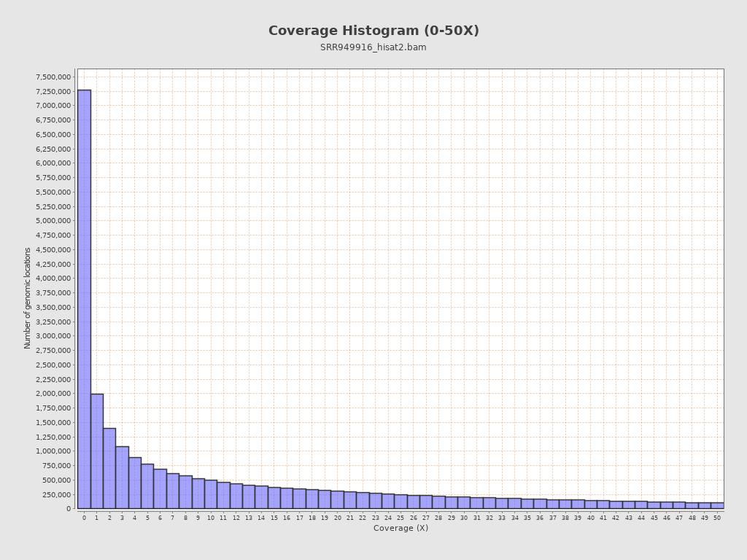
Task: Click the y-axis tick label 4,500,000
Action: tap(53, 249)
